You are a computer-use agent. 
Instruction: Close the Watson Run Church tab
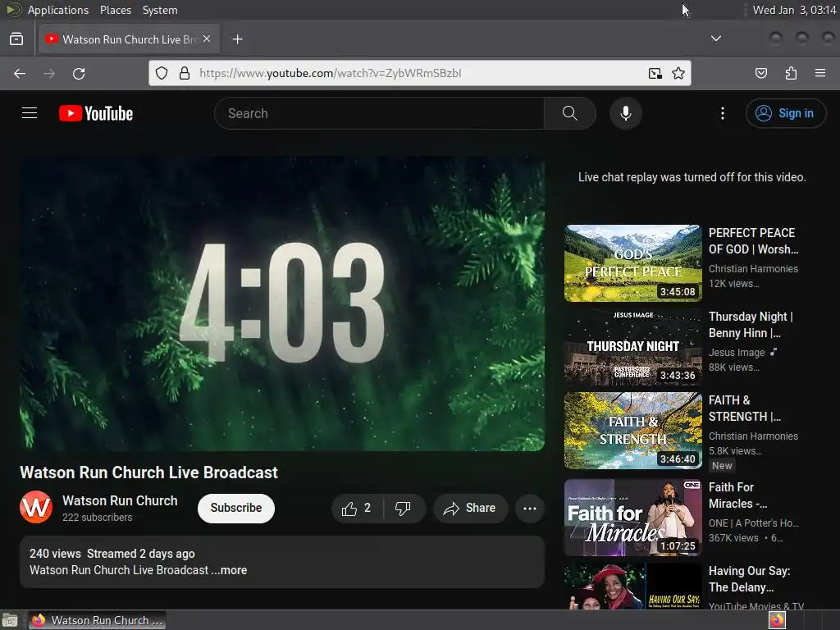[x=207, y=39]
